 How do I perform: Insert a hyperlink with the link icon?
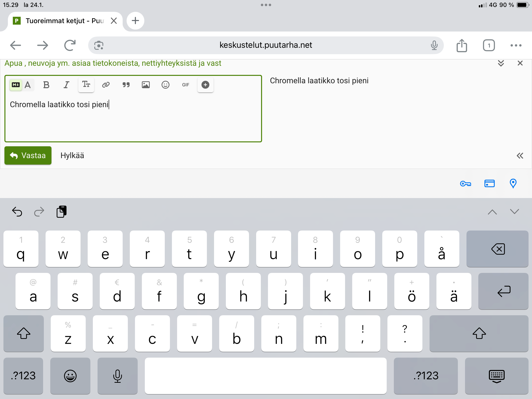click(x=106, y=85)
